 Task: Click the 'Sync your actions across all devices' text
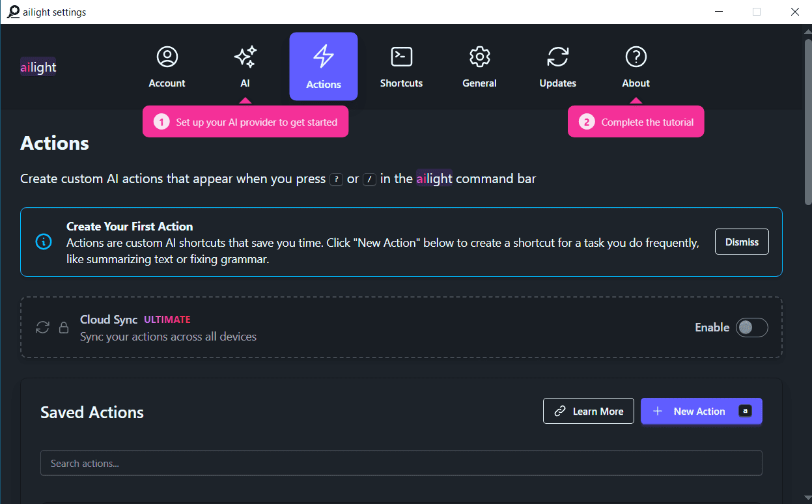(x=168, y=337)
